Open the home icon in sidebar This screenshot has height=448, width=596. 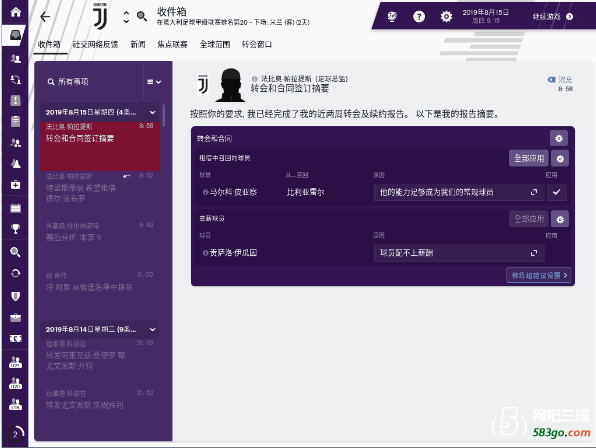pyautogui.click(x=16, y=13)
